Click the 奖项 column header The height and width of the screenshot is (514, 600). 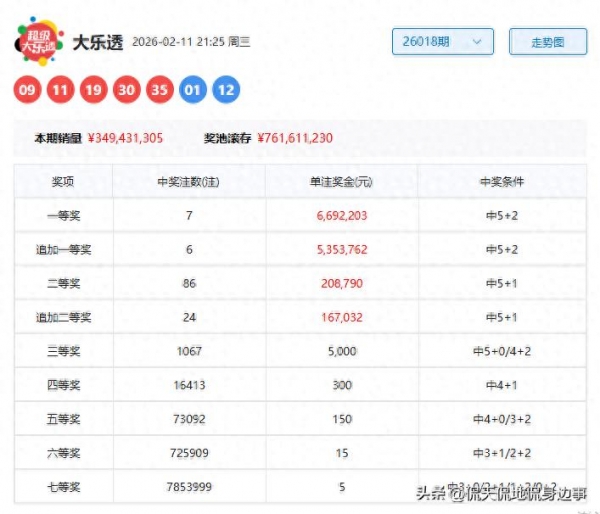(x=64, y=182)
